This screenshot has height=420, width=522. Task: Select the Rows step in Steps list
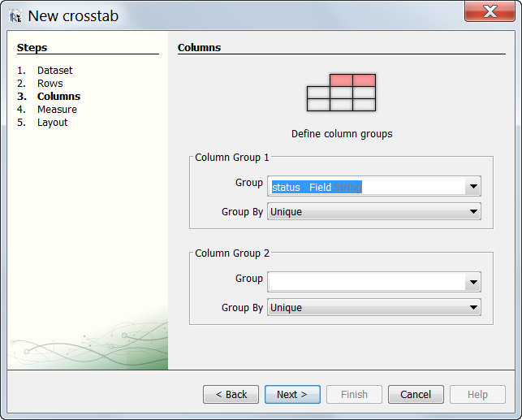point(50,84)
